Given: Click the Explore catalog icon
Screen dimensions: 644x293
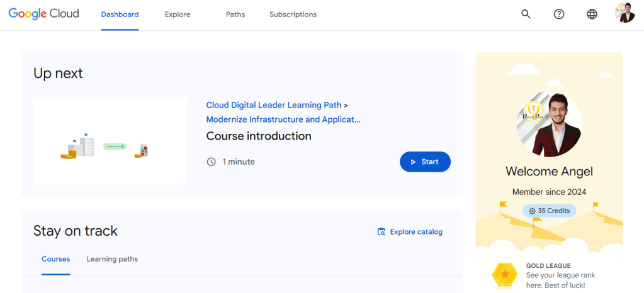Looking at the screenshot, I should 381,232.
